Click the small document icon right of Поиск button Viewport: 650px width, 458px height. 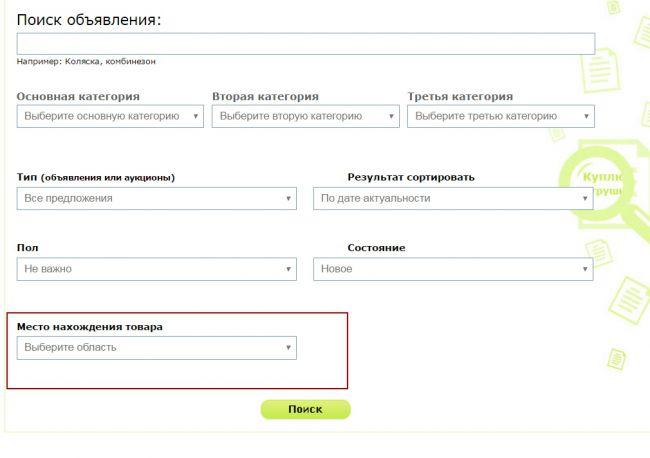pyautogui.click(x=617, y=358)
